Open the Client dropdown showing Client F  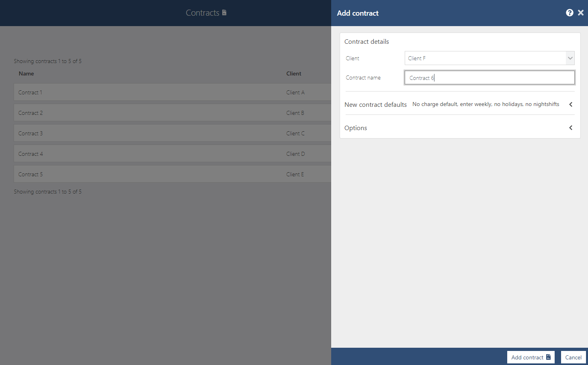click(490, 58)
